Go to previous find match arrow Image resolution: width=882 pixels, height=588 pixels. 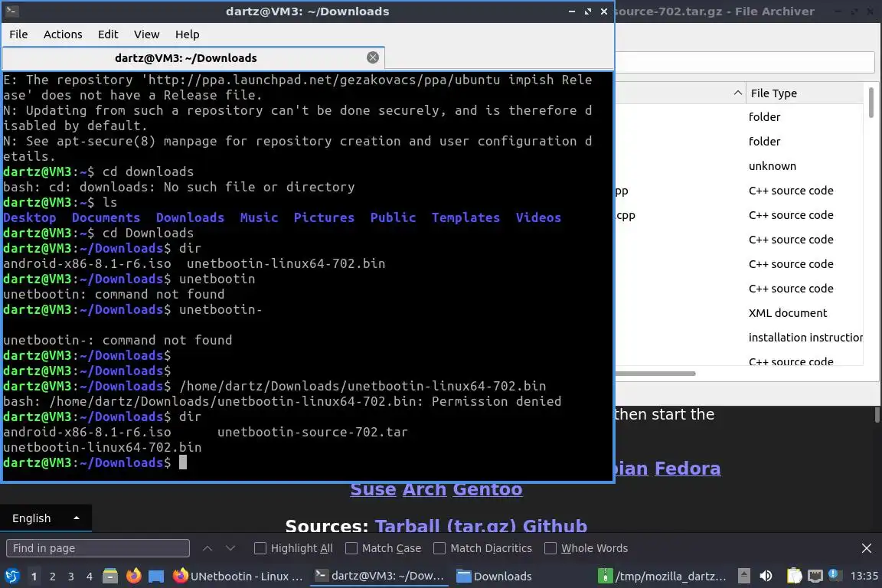click(x=207, y=548)
